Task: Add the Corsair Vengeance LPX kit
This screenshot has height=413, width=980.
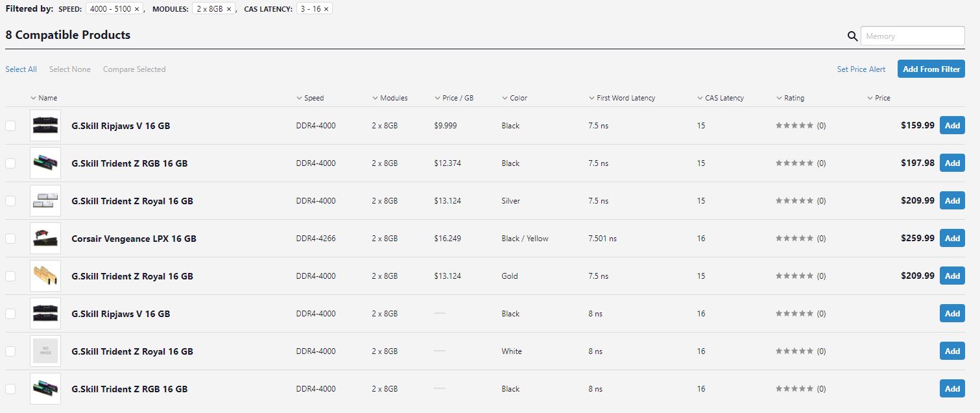Action: coord(952,239)
